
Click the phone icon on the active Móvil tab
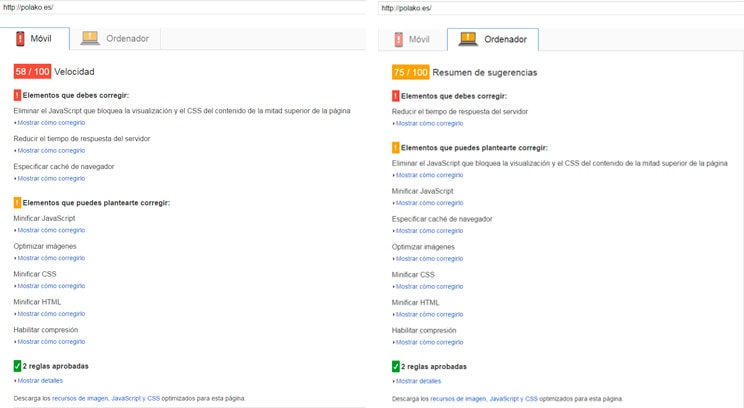(20, 39)
